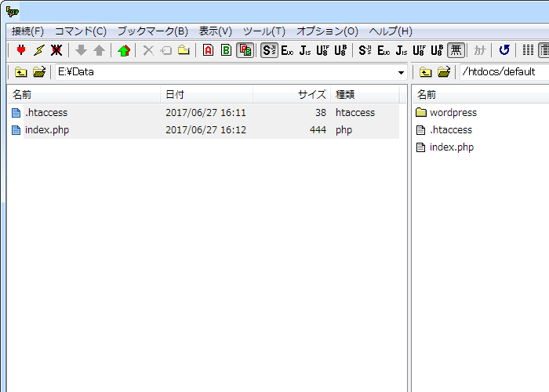Click the quick connect lightning icon

pyautogui.click(x=38, y=50)
